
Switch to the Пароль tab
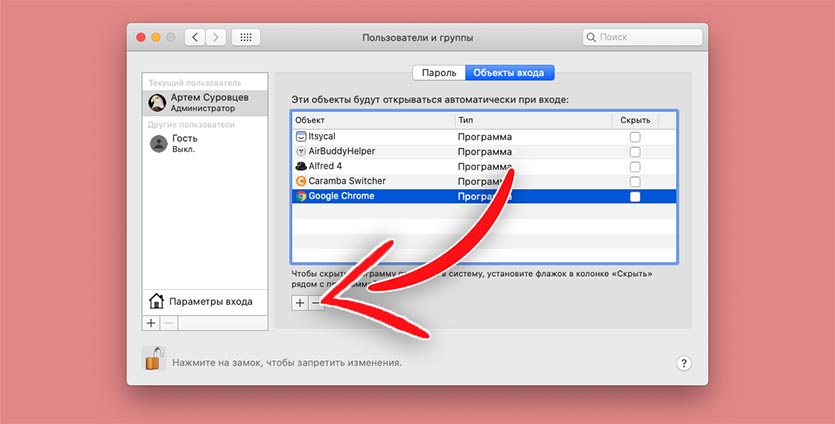[439, 73]
